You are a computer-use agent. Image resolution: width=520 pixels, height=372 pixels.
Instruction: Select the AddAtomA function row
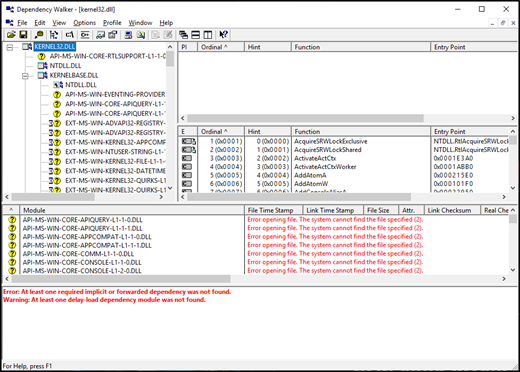click(x=344, y=175)
